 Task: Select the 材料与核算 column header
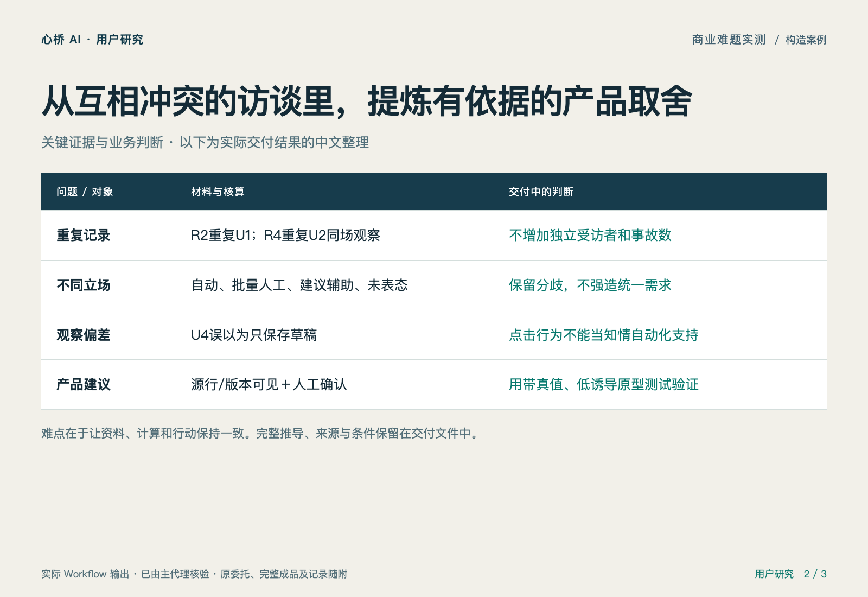(x=218, y=192)
